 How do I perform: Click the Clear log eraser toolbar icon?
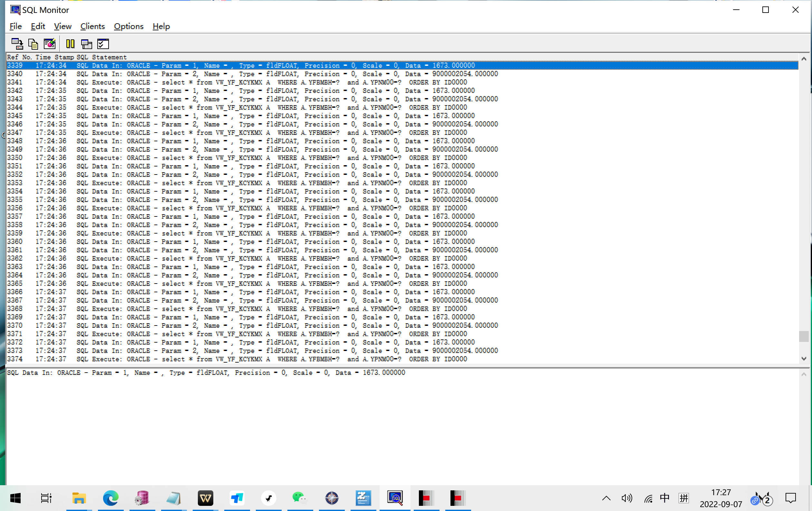tap(50, 44)
